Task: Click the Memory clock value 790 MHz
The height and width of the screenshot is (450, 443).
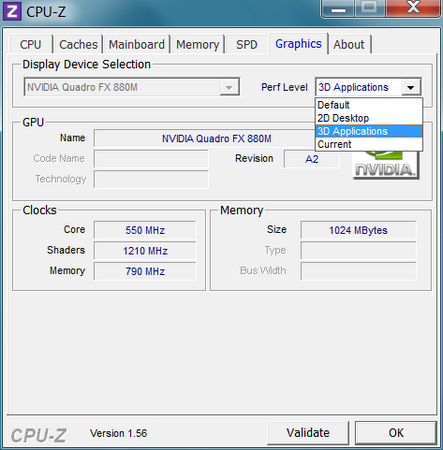Action: pyautogui.click(x=145, y=271)
